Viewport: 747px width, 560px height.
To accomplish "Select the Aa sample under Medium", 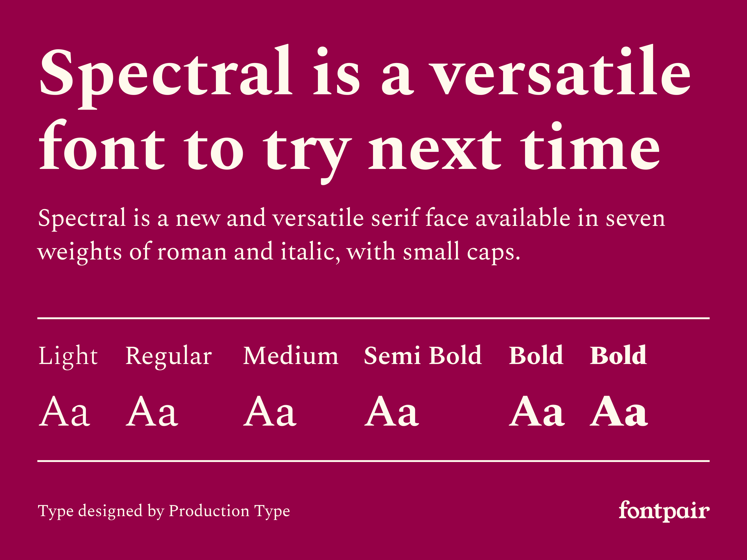I will coord(270,412).
